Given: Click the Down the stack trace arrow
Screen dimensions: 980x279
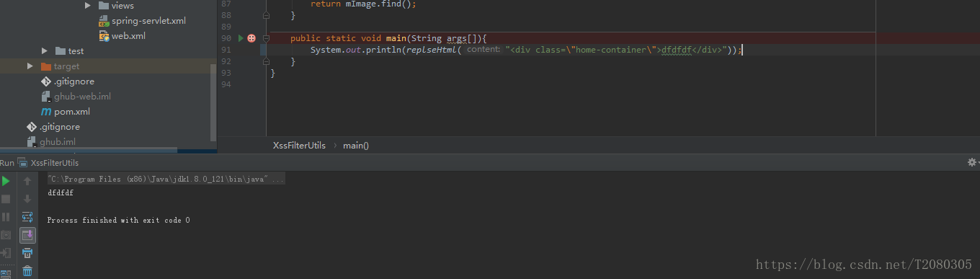Looking at the screenshot, I should [x=27, y=198].
